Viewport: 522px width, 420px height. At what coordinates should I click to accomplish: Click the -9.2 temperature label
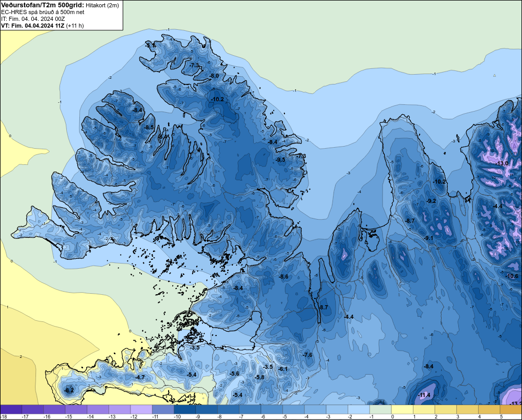coord(432,201)
